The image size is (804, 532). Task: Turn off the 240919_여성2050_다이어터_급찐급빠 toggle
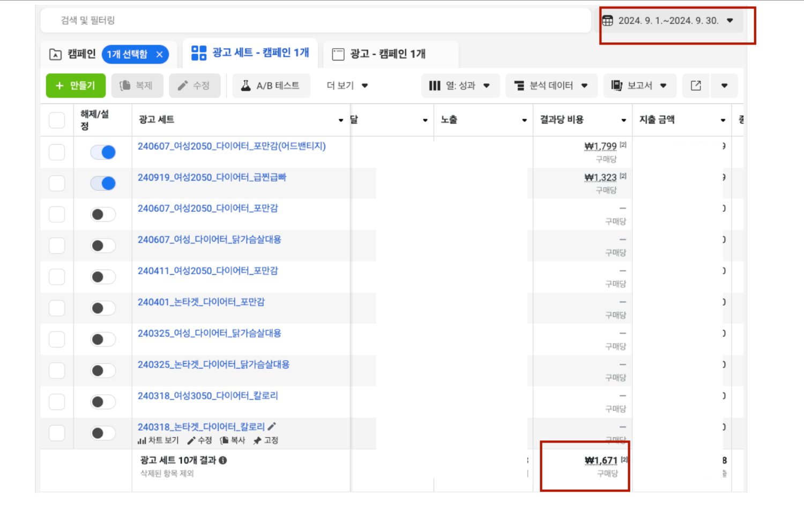(103, 183)
